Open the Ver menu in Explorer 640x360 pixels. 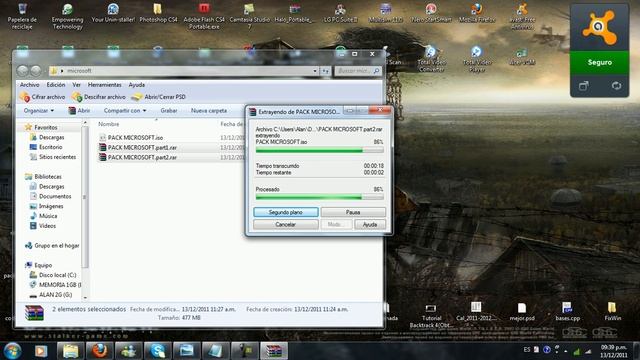coord(76,84)
